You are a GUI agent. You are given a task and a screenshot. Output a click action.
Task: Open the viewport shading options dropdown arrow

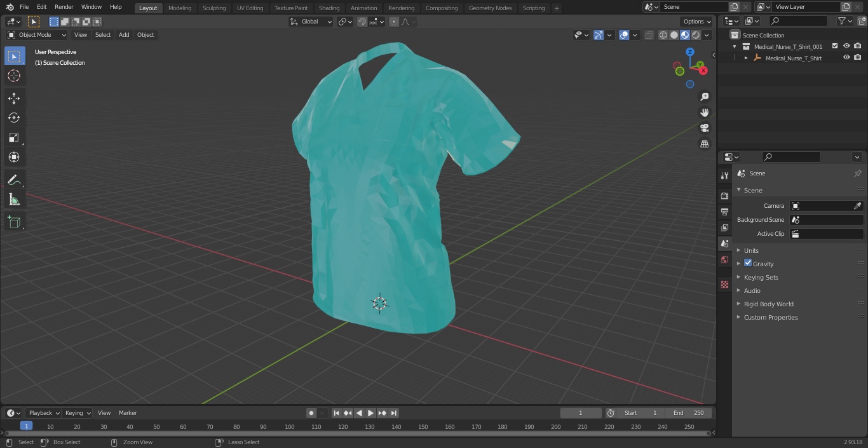(x=707, y=35)
